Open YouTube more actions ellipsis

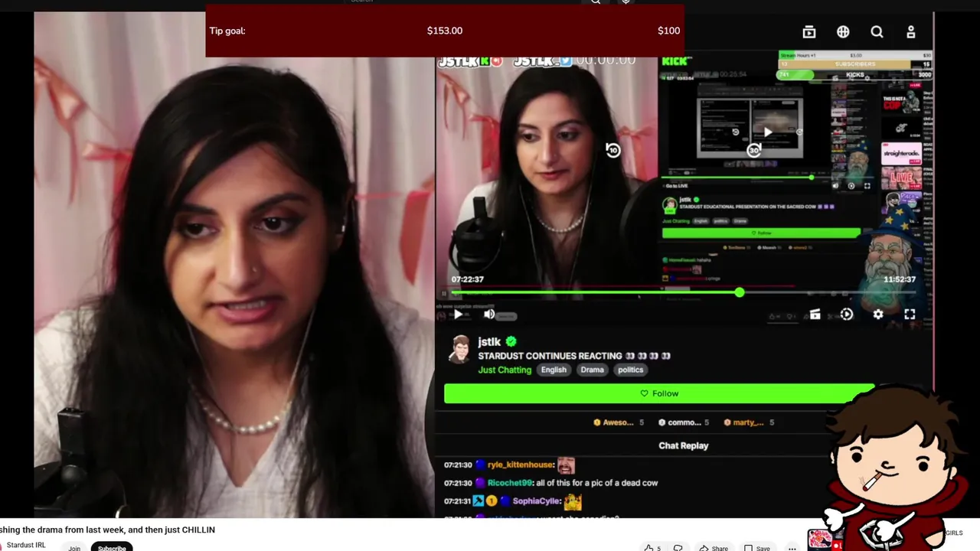click(x=792, y=548)
